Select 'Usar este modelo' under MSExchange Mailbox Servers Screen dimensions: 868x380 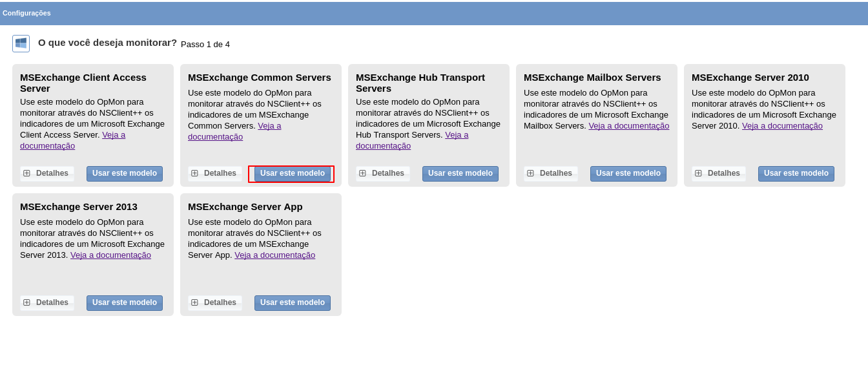tap(628, 174)
